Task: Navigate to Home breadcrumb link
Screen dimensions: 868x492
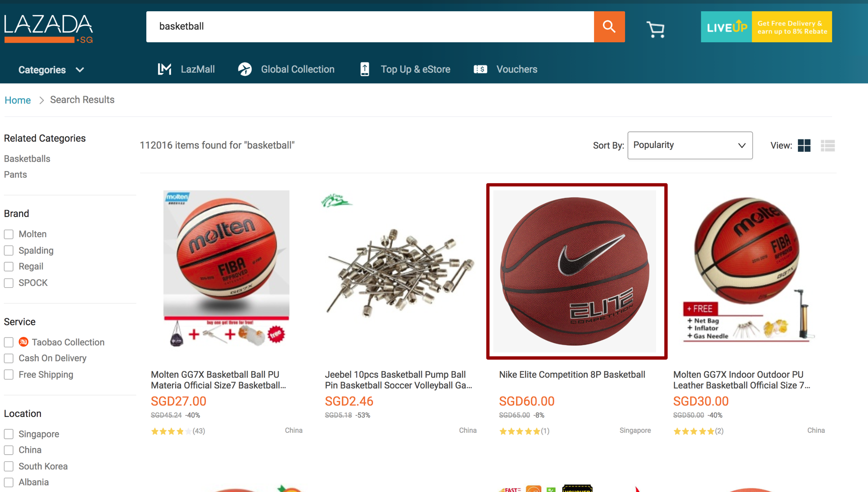Action: click(x=18, y=99)
